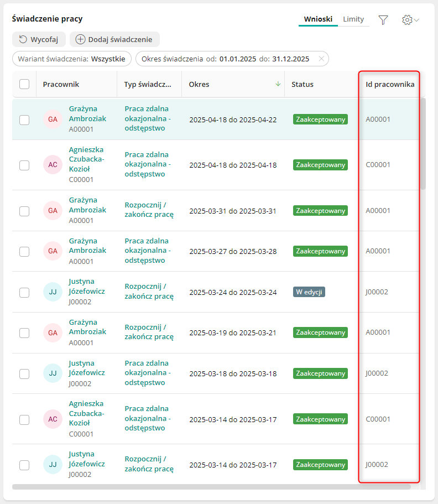Image resolution: width=438 pixels, height=504 pixels.
Task: Remove the Okres świadczenia filter with X
Action: coord(321,59)
